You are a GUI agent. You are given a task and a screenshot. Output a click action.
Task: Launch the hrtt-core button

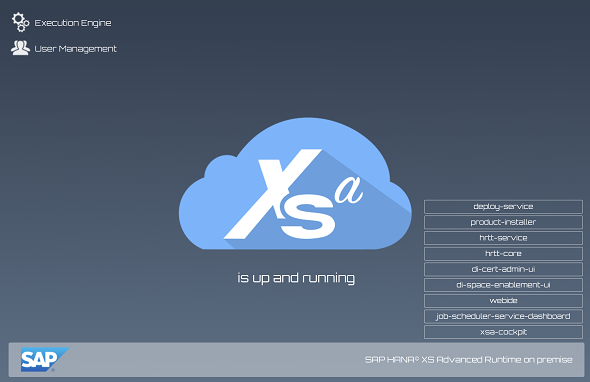pyautogui.click(x=503, y=254)
